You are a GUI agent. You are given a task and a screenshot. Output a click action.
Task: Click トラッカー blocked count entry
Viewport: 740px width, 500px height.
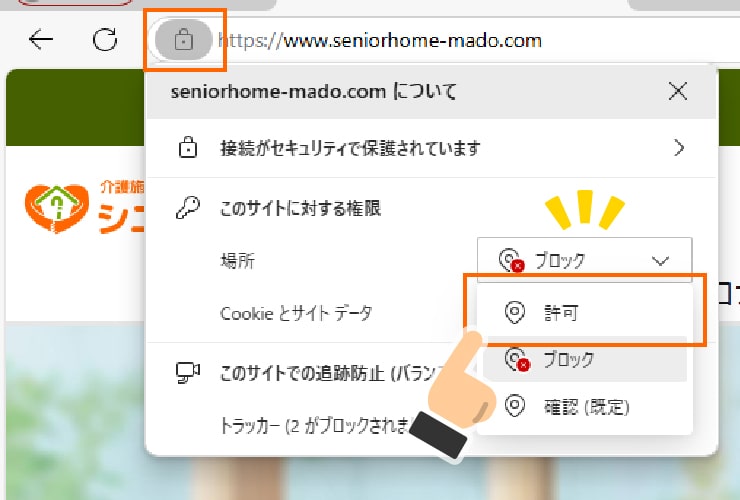(x=315, y=425)
